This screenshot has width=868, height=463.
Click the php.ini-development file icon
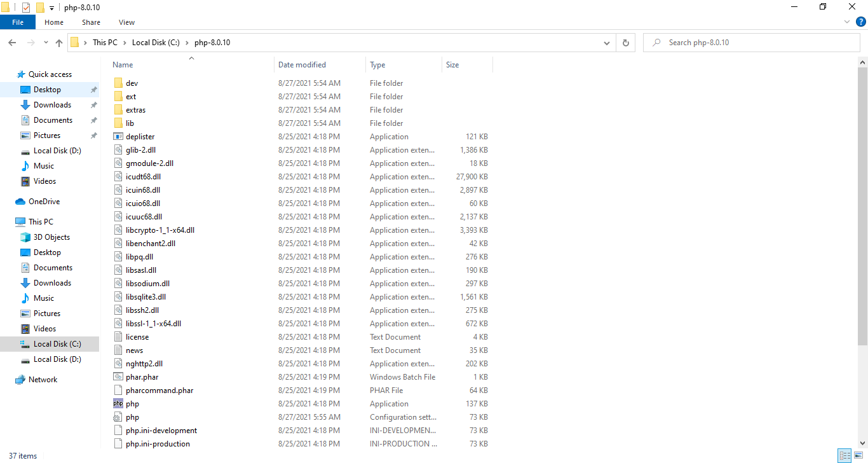tap(118, 431)
